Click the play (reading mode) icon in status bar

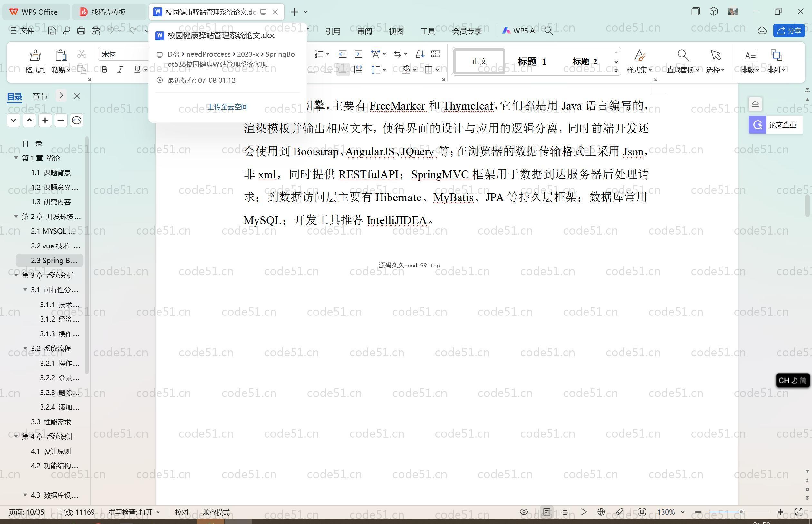pyautogui.click(x=583, y=512)
